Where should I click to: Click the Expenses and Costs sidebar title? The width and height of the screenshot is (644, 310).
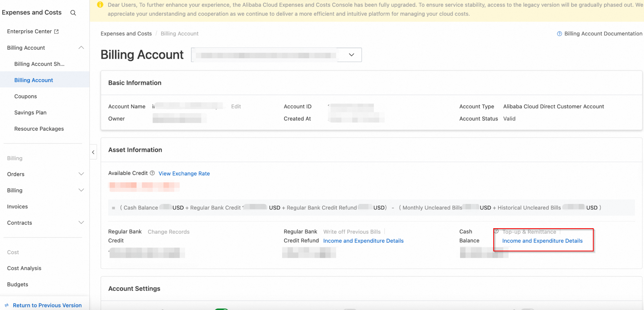coord(32,12)
